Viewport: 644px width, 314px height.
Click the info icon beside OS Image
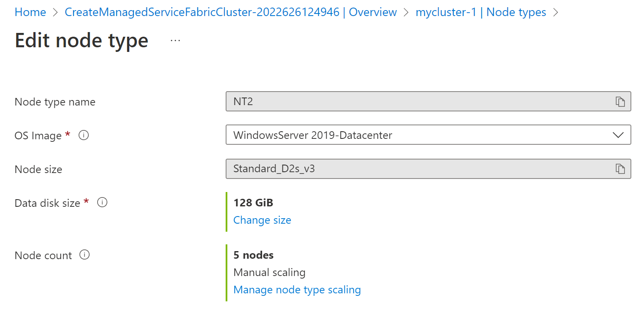83,135
